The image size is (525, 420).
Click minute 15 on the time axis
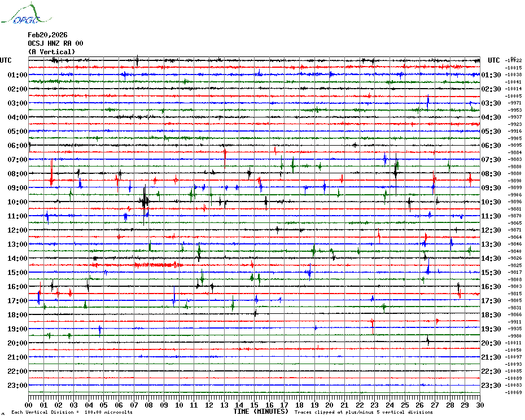tap(254, 405)
